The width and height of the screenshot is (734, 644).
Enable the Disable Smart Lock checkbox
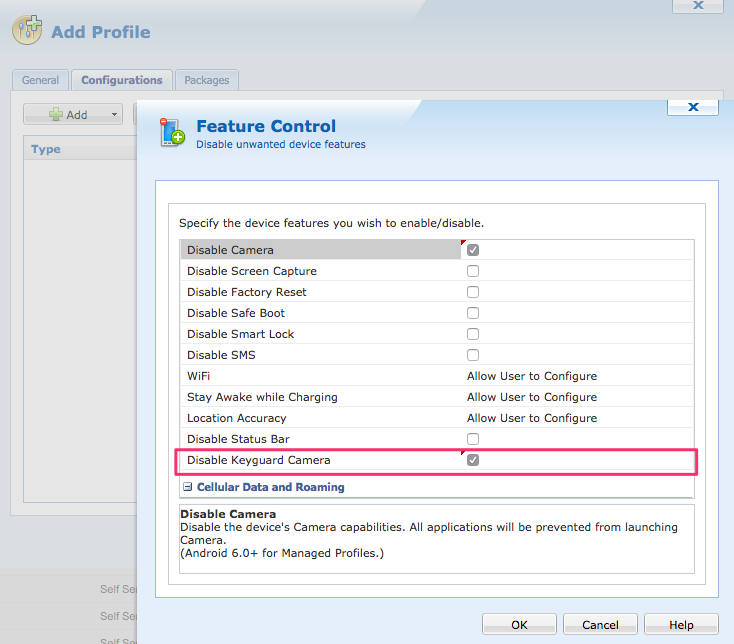coord(473,334)
